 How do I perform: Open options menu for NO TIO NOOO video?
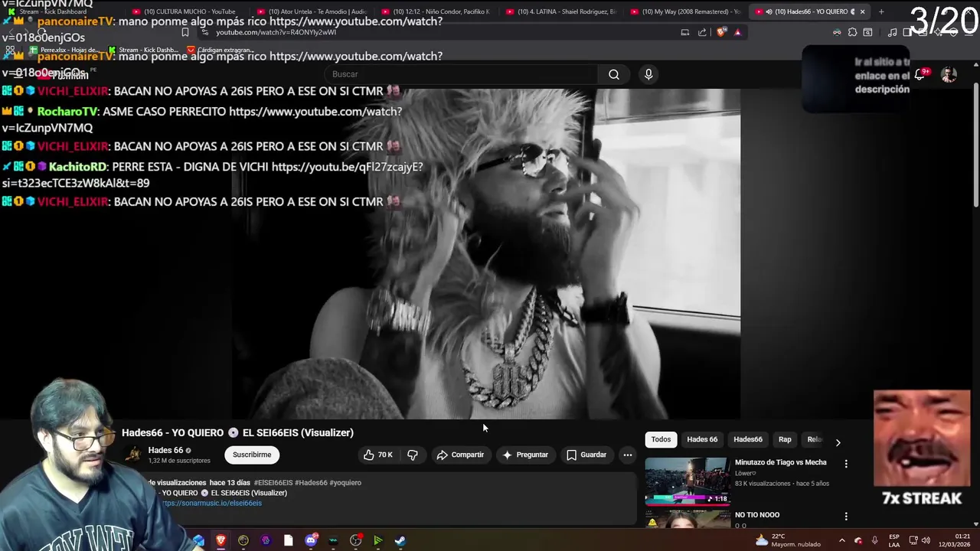(x=846, y=517)
